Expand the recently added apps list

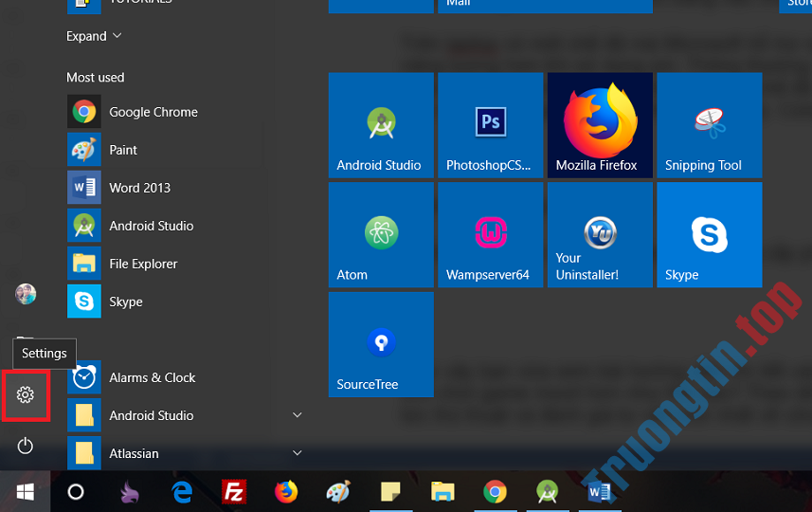[94, 36]
